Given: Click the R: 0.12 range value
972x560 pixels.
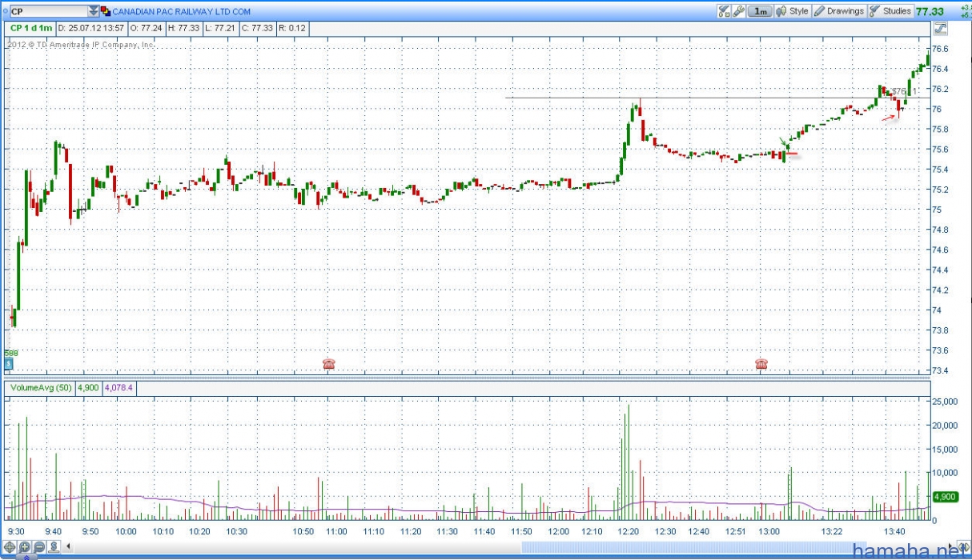Looking at the screenshot, I should 292,28.
